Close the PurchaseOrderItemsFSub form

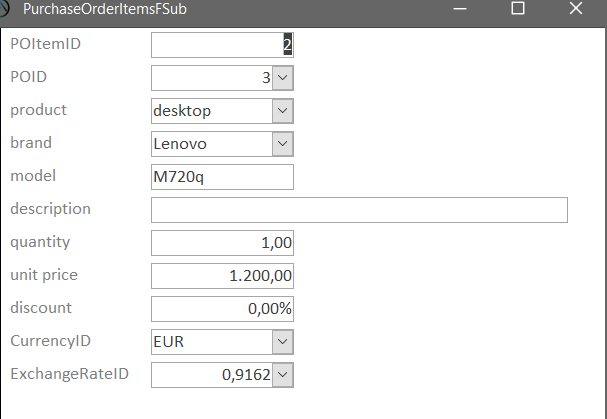(575, 8)
